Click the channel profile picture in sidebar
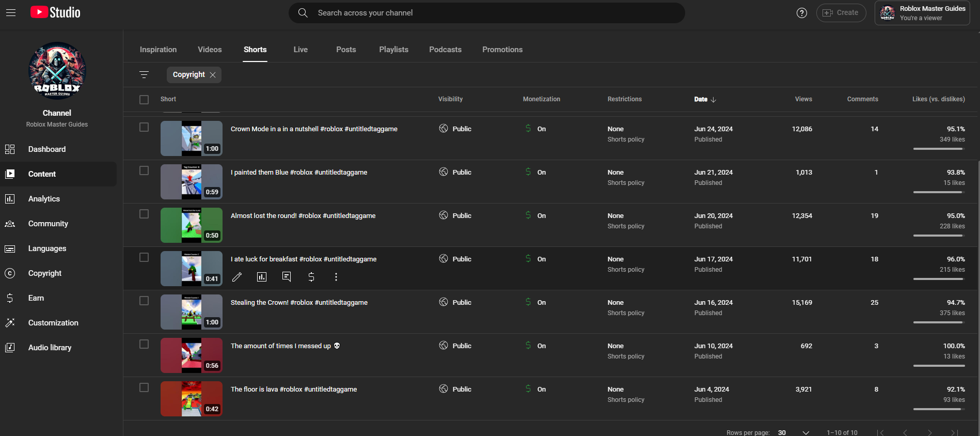This screenshot has width=980, height=436. coord(57,71)
